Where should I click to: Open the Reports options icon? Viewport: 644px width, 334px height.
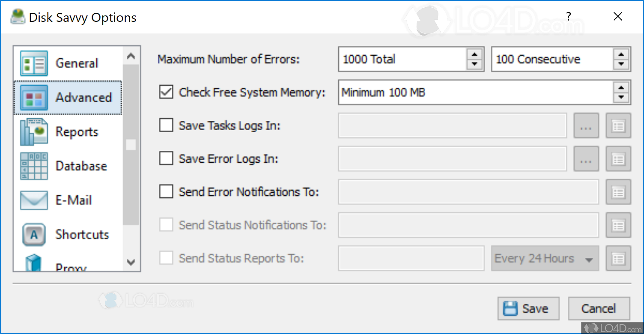click(34, 132)
